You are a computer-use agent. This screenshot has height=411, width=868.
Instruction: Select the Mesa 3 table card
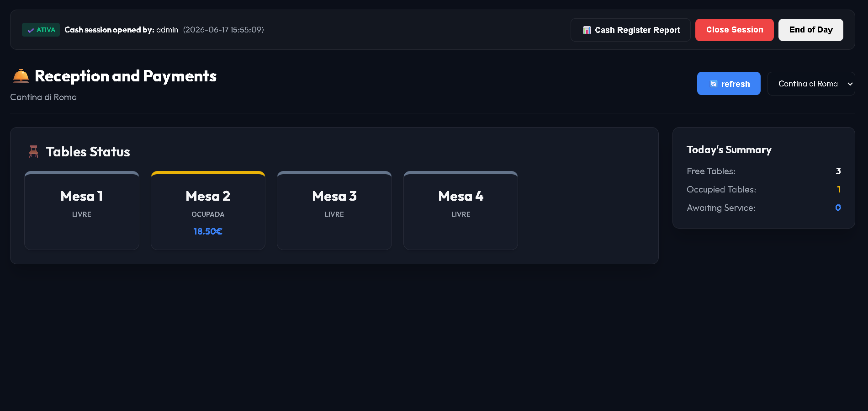(334, 210)
